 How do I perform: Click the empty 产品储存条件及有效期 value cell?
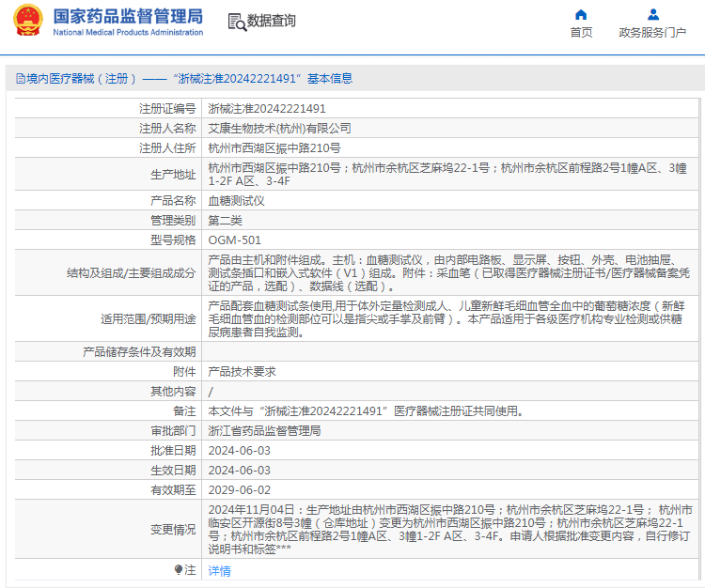[450, 351]
